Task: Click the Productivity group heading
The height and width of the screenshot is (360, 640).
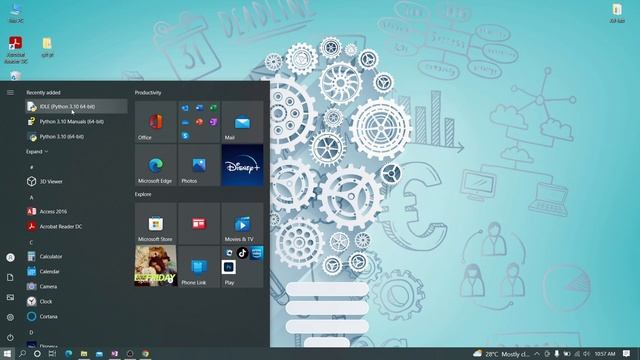Action: coord(148,93)
